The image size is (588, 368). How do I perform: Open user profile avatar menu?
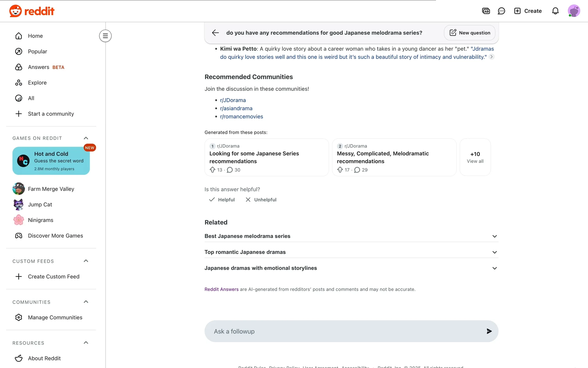point(574,11)
